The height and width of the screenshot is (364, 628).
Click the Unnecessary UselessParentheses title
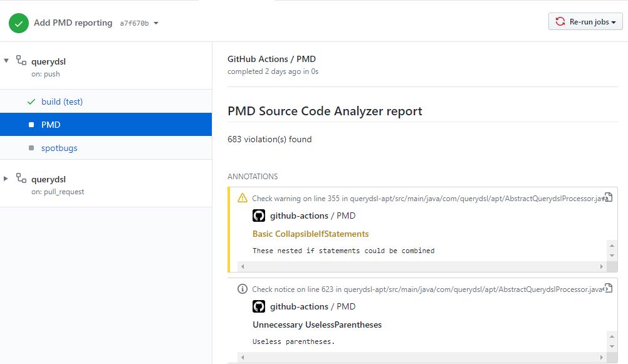coord(317,325)
